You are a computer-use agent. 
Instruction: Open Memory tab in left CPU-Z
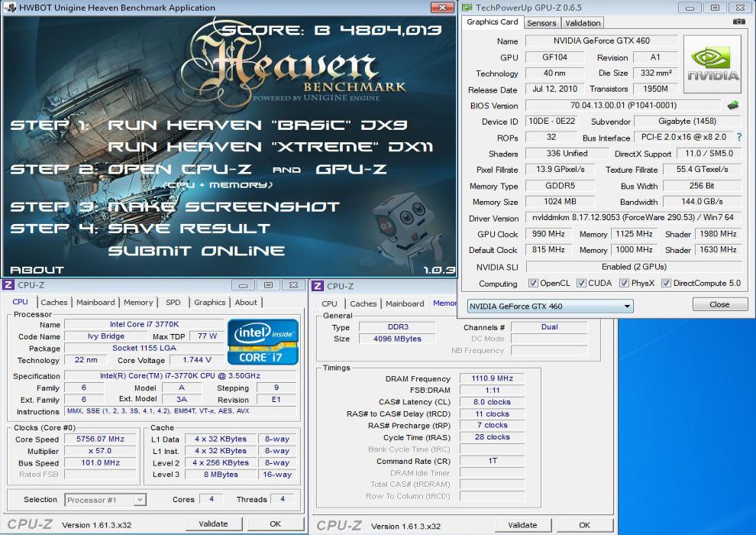click(138, 302)
